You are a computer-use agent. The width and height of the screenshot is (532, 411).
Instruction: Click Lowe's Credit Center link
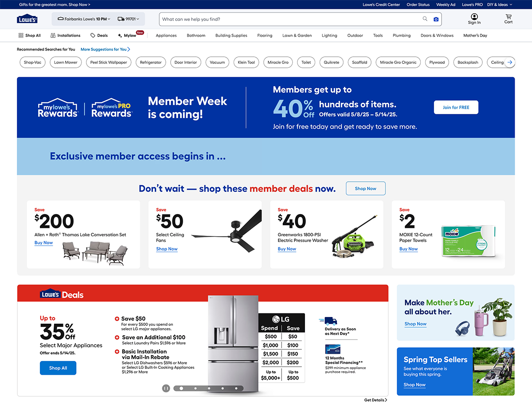tap(381, 4)
